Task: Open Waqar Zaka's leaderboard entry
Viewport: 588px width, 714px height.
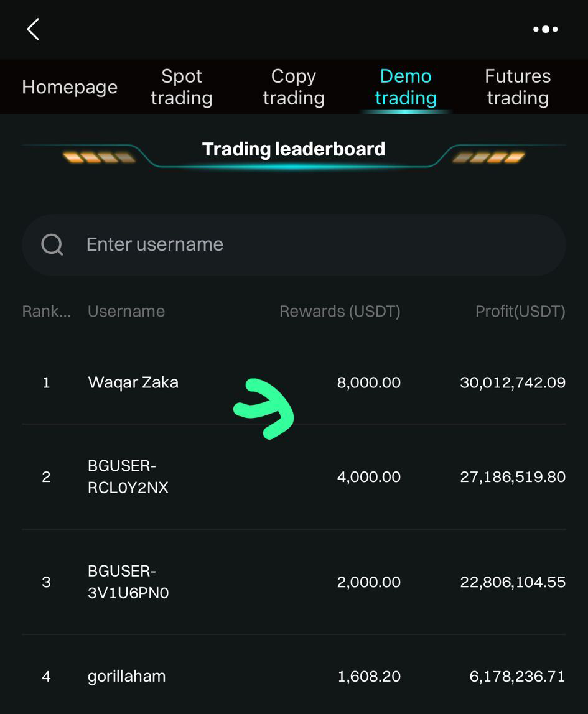Action: click(133, 382)
